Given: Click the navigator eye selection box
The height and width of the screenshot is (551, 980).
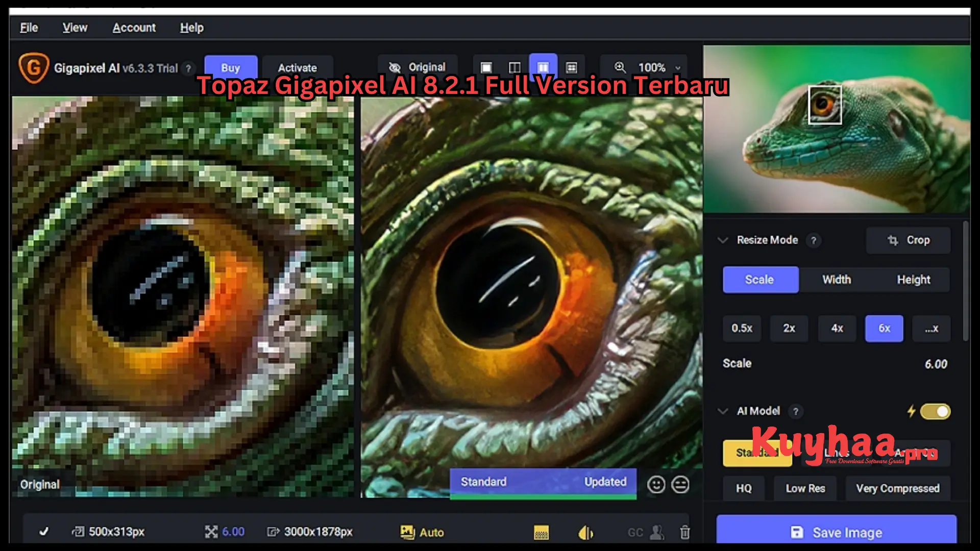Looking at the screenshot, I should tap(825, 105).
